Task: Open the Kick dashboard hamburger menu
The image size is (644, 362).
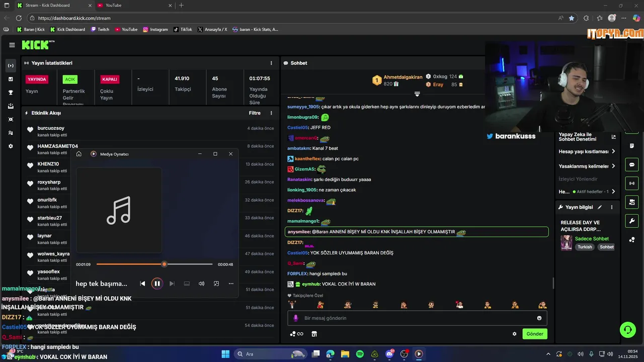Action: 12,45
